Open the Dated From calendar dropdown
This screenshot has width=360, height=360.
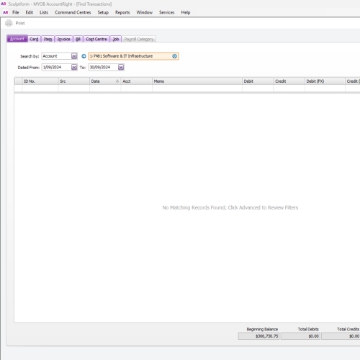[x=74, y=67]
